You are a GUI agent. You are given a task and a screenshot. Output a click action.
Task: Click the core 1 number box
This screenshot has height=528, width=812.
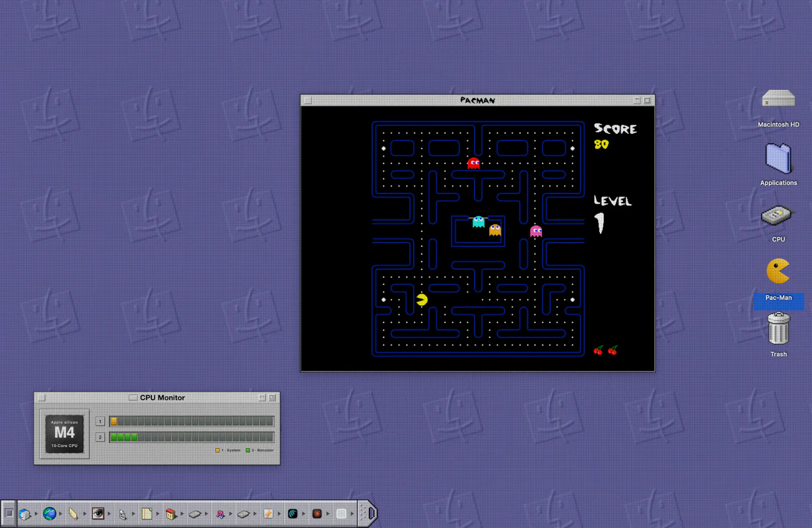[x=100, y=421]
